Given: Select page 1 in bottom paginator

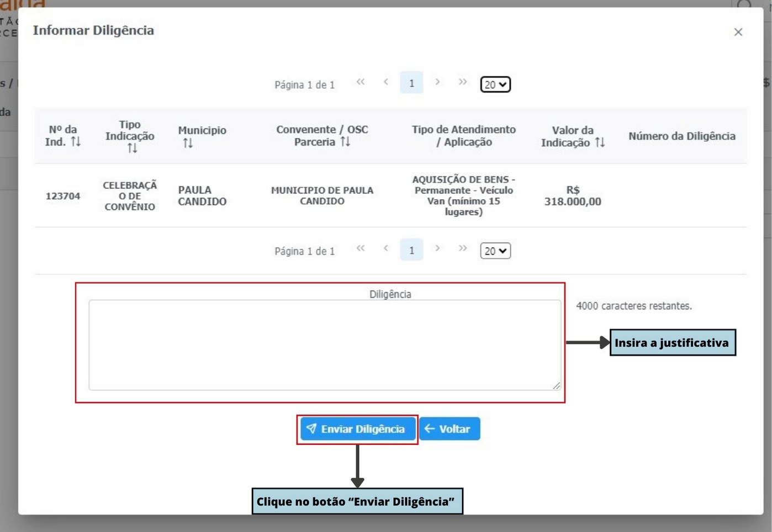Looking at the screenshot, I should (411, 250).
